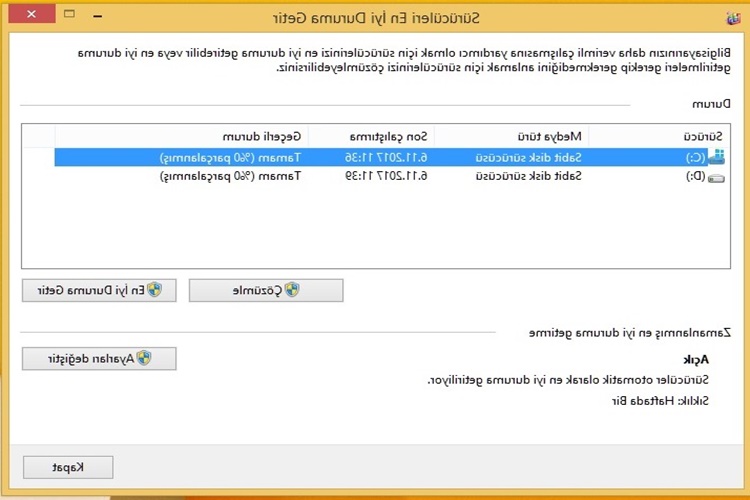Click Tamam (%0 parçalanmış) status in D: row
Image resolution: width=750 pixels, height=500 pixels.
tap(230, 176)
